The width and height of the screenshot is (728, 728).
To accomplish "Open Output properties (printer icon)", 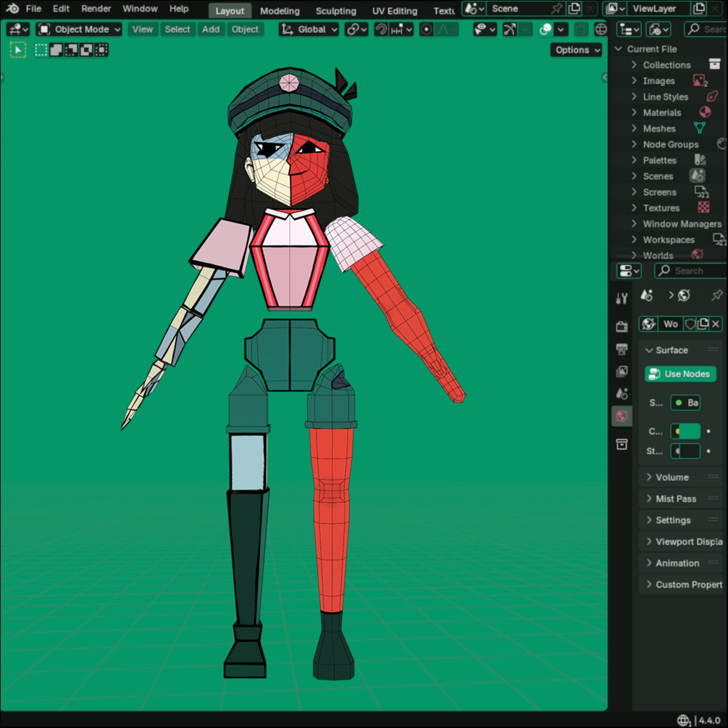I will tap(622, 348).
